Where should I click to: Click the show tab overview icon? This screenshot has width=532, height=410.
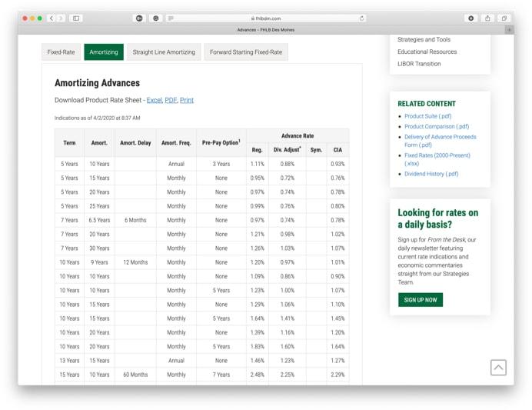click(x=504, y=18)
